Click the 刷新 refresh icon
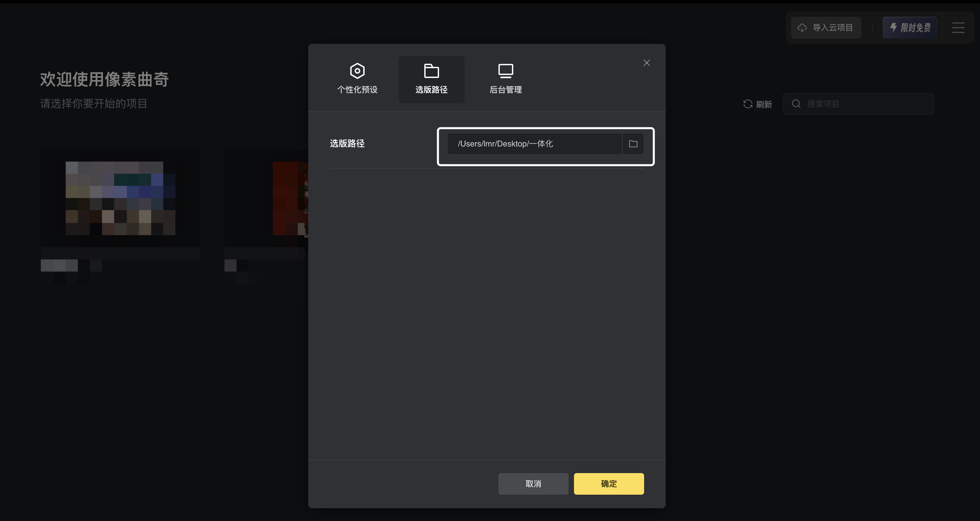980x521 pixels. coord(748,104)
